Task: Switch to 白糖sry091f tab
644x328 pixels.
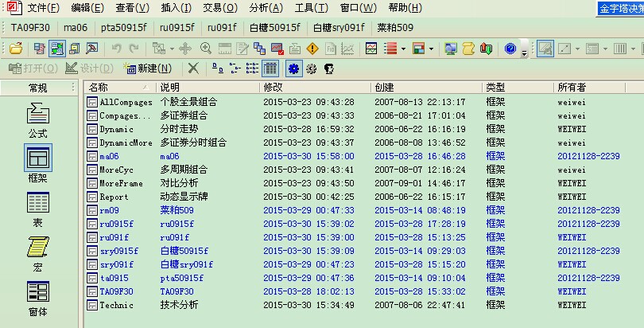Action: coord(339,28)
